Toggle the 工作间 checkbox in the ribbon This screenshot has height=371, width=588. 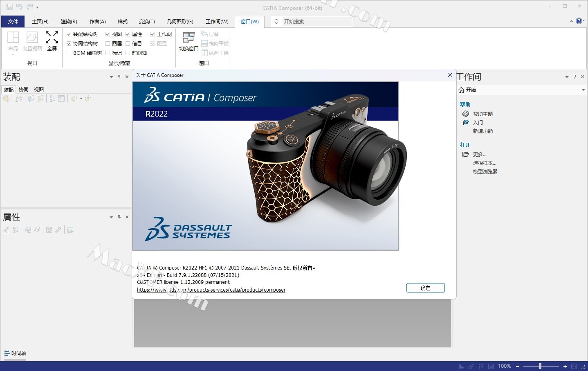coord(153,34)
